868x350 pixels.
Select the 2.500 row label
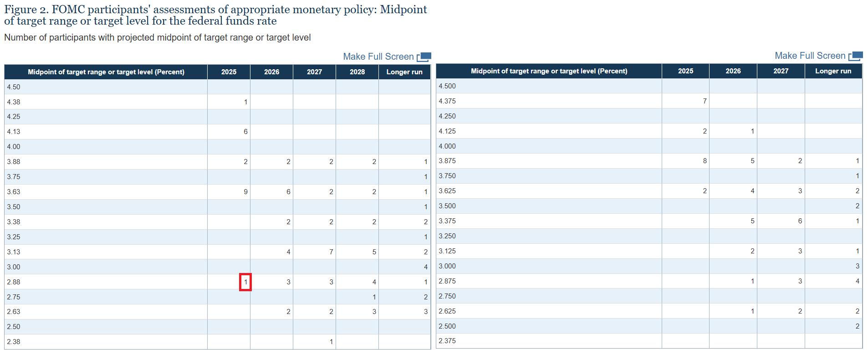point(447,326)
